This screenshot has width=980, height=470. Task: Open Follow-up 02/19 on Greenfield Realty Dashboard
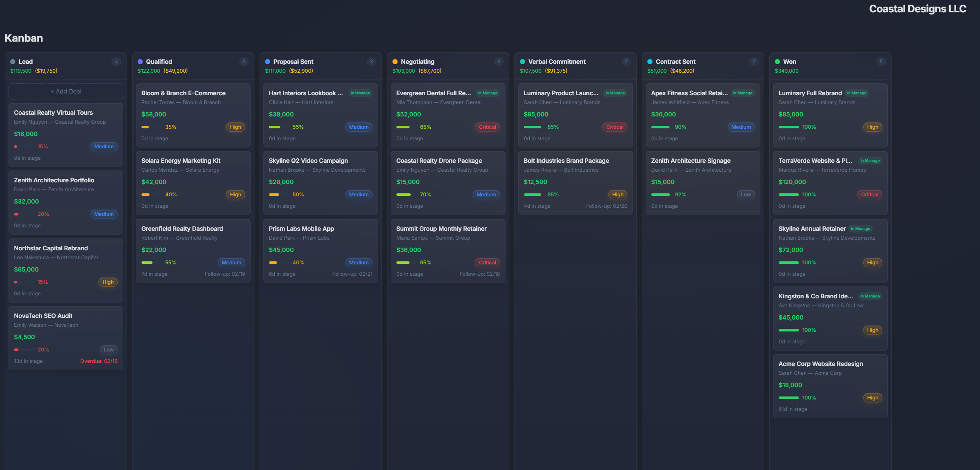[225, 274]
